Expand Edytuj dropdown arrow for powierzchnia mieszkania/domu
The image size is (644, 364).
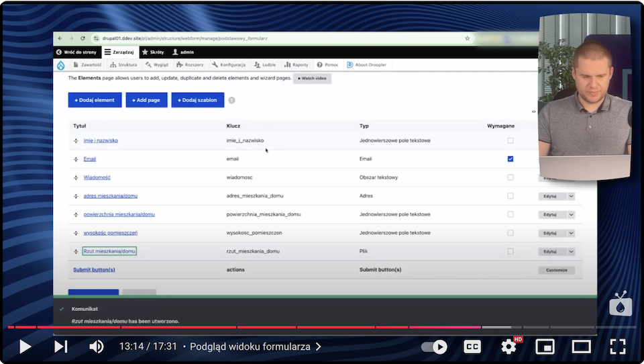coord(571,215)
